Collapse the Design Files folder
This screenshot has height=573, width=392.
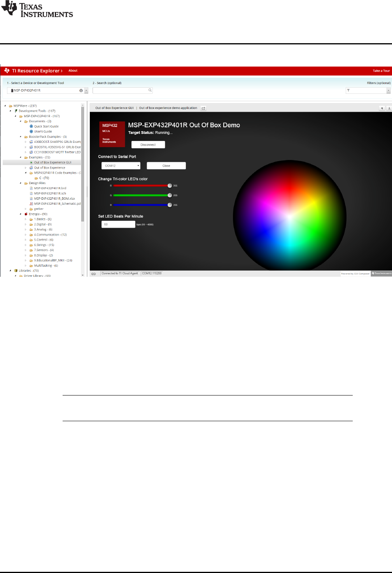[21, 183]
